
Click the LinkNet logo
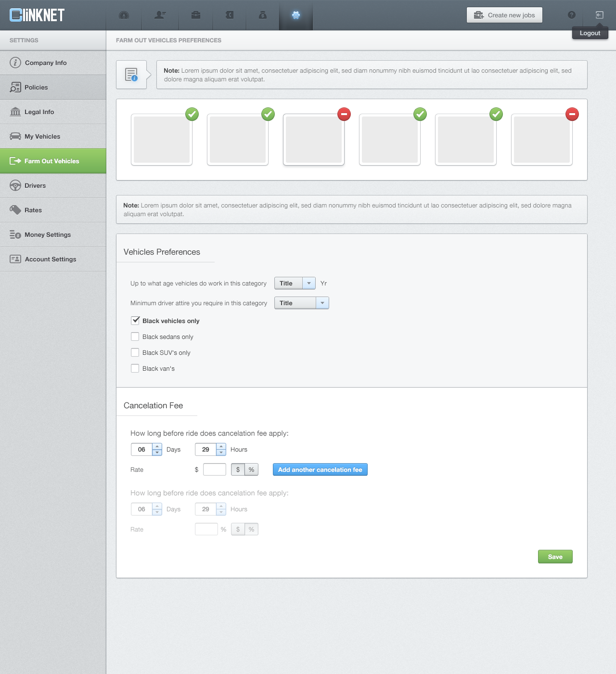tap(37, 15)
